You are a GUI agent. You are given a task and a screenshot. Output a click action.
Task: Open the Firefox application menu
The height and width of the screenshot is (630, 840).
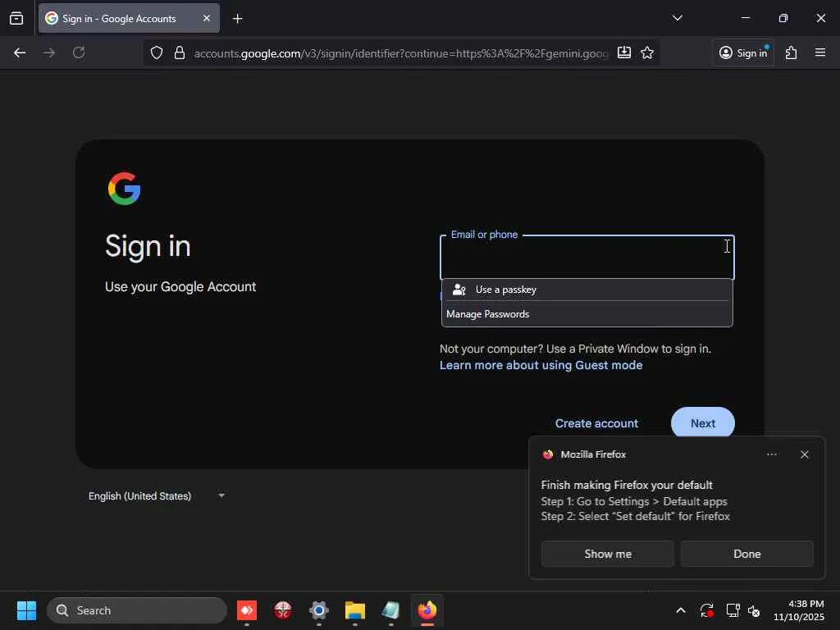click(820, 52)
